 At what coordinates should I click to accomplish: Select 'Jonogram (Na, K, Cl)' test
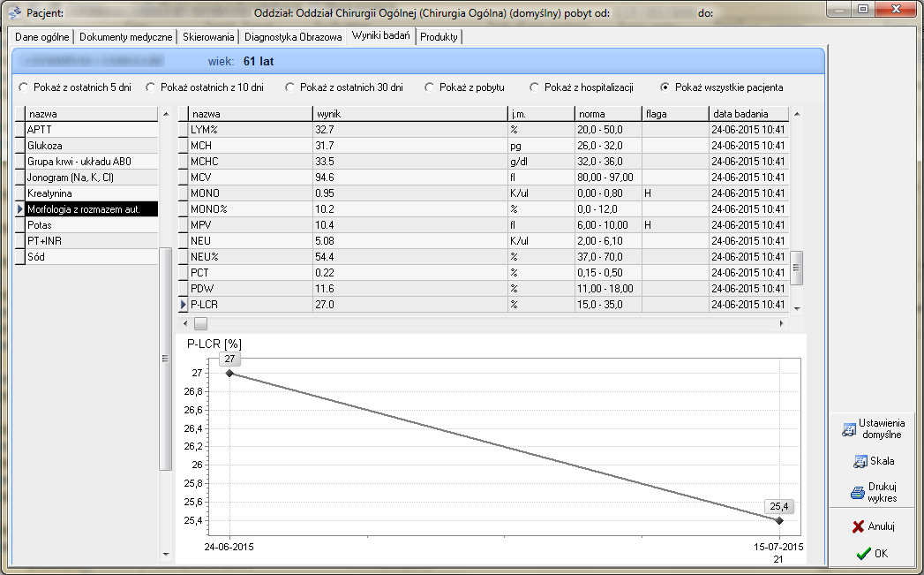(x=92, y=178)
